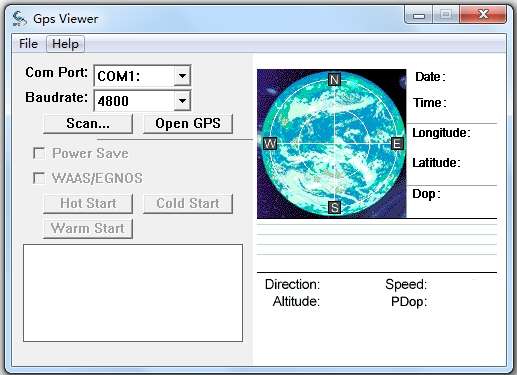
Task: Click the E marker on the globe
Action: pyautogui.click(x=397, y=144)
